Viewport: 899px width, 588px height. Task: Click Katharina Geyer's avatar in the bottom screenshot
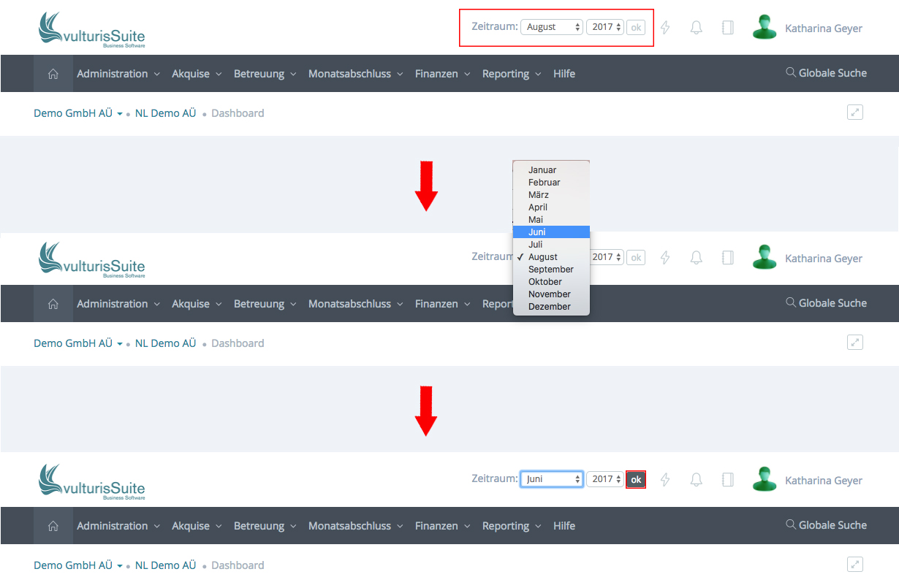coord(765,480)
